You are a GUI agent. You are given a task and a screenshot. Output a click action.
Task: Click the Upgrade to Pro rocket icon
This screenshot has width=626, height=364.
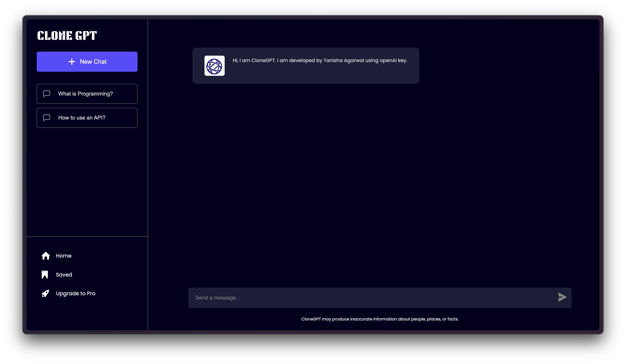pyautogui.click(x=45, y=293)
